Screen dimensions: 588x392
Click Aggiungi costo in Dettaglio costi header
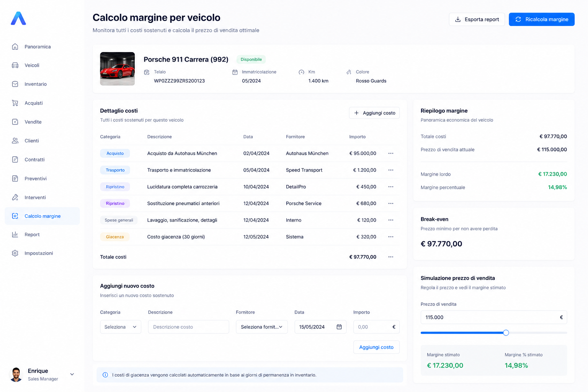pos(374,113)
